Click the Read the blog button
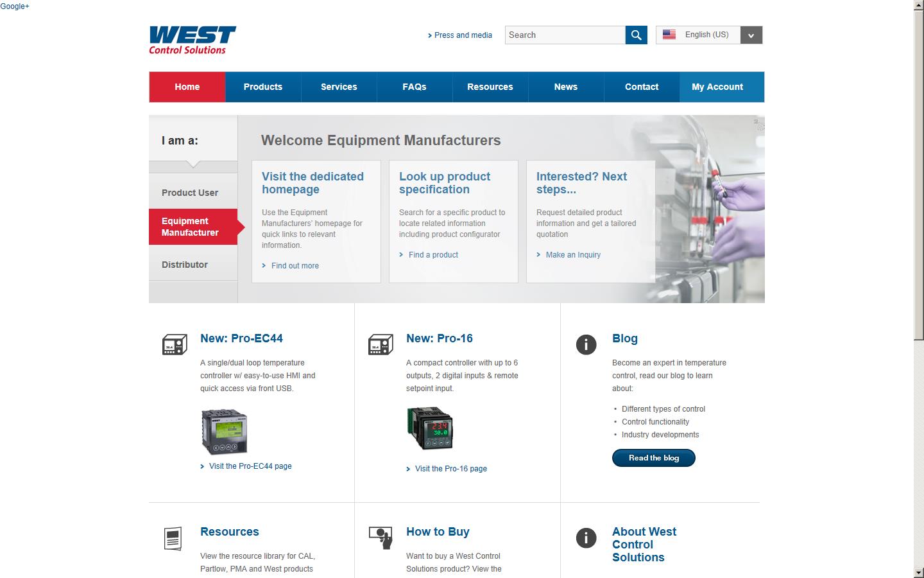This screenshot has width=924, height=578. click(654, 458)
